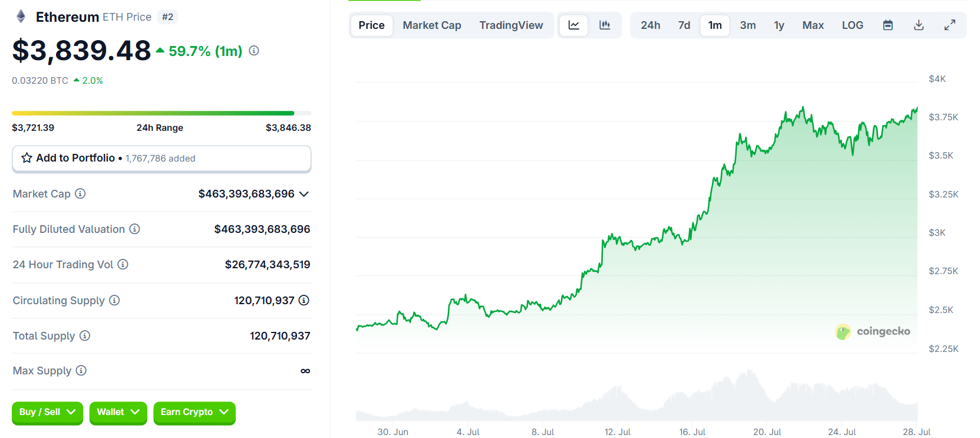Click the $3,839.48 price value

(81, 50)
